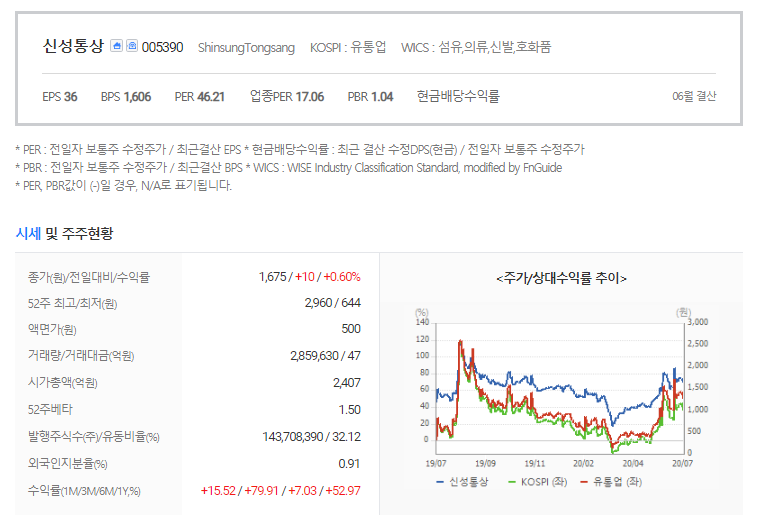Screen dimensions: 760x515
Task: Select the 신성통상 company name heading
Action: [73, 46]
